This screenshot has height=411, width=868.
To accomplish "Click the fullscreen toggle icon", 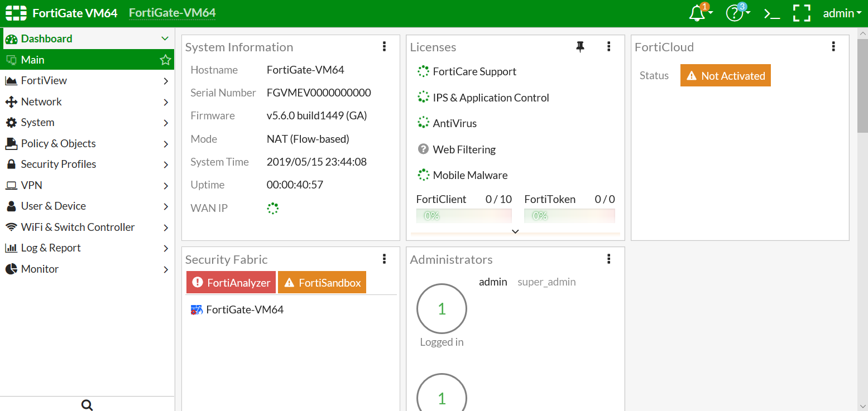I will tap(802, 12).
